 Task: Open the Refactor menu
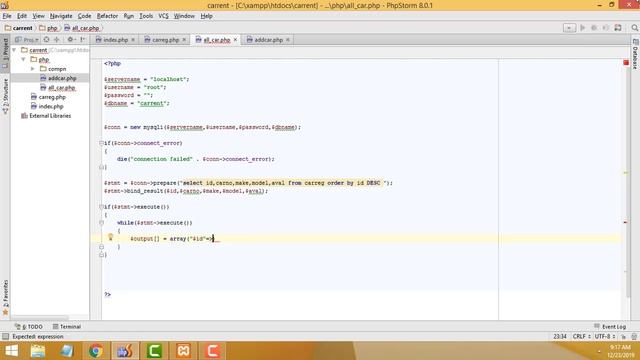coord(107,16)
